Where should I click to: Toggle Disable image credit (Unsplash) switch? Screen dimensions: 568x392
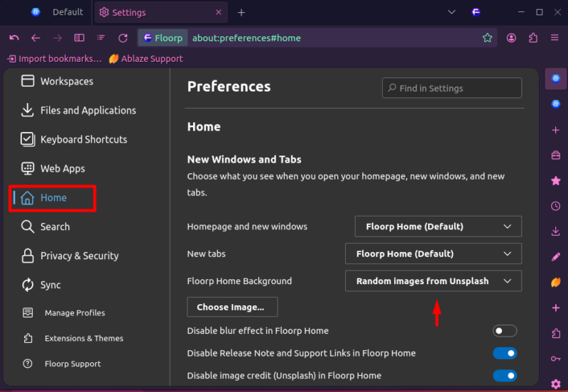505,376
